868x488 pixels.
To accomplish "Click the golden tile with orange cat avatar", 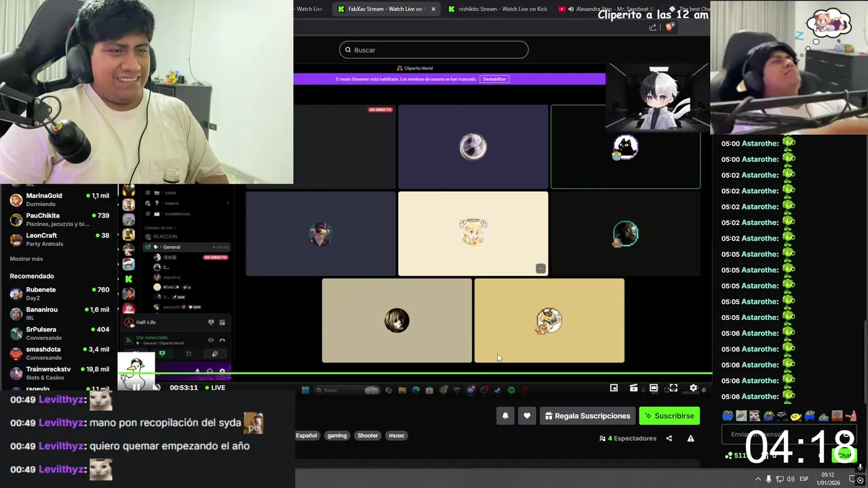I will pyautogui.click(x=549, y=320).
